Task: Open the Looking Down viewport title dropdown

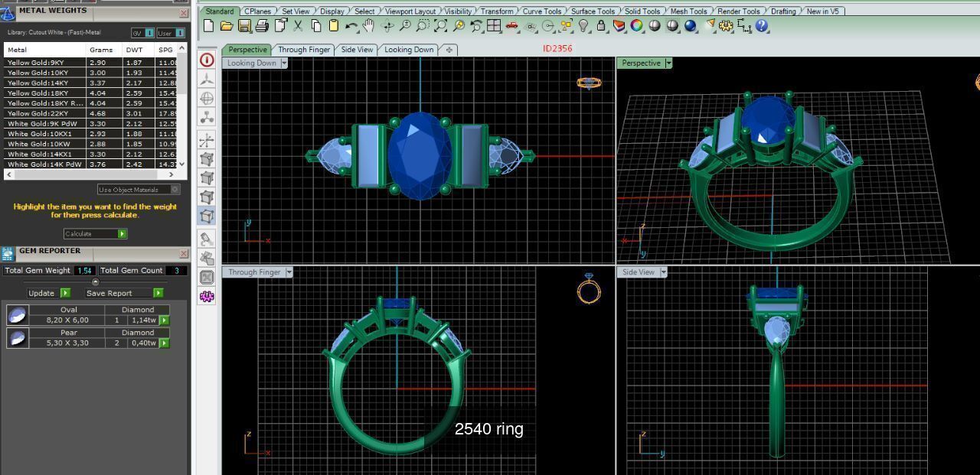Action: (x=284, y=63)
